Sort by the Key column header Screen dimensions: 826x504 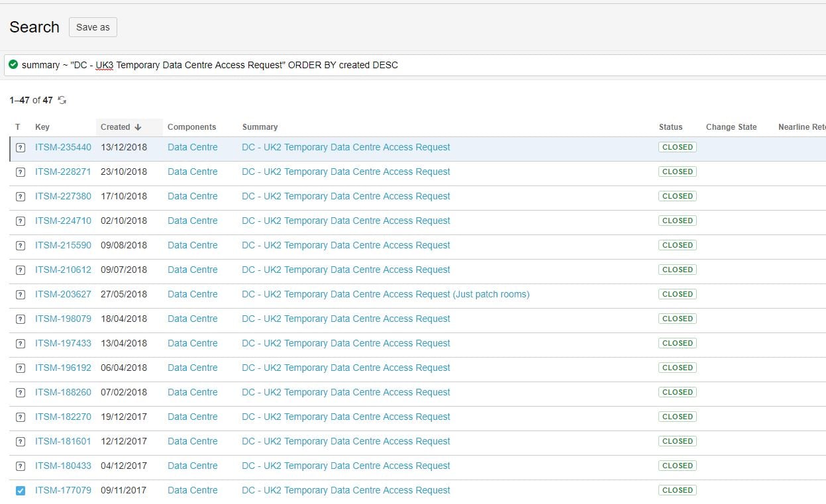pyautogui.click(x=42, y=127)
